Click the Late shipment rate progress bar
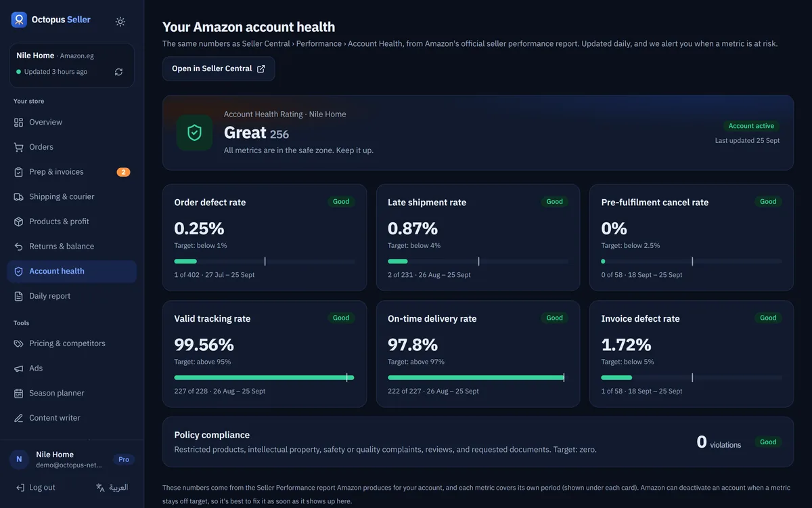This screenshot has width=812, height=508. (478, 261)
